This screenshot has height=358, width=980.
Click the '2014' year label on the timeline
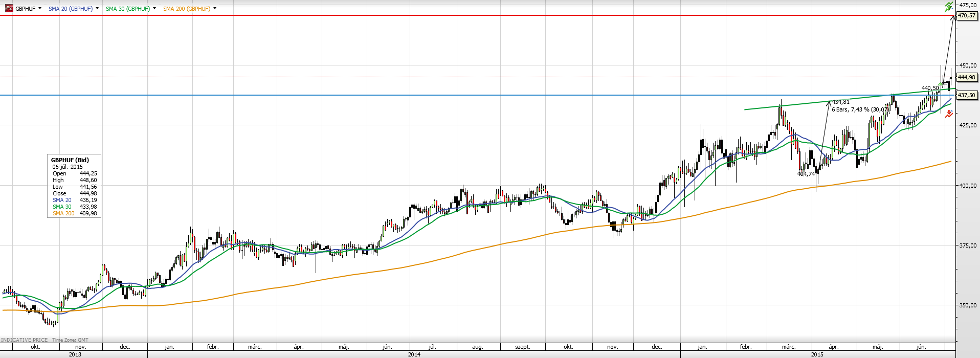[x=414, y=354]
